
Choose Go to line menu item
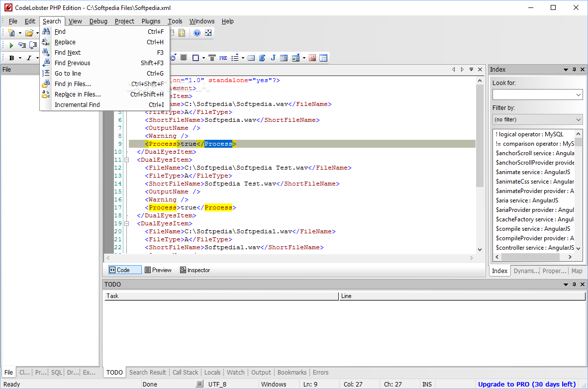104,74
